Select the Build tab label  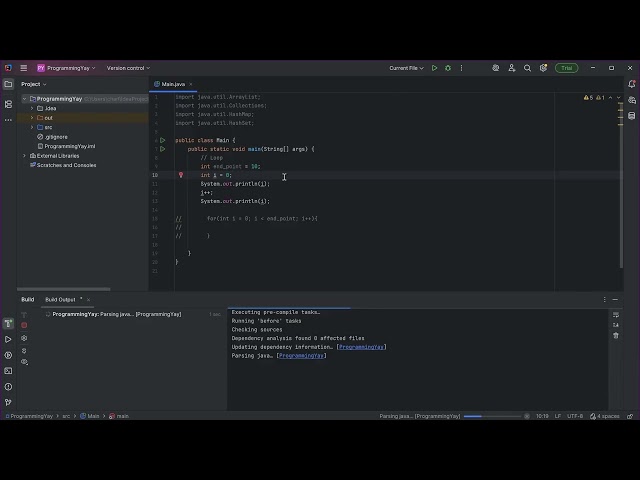point(28,299)
